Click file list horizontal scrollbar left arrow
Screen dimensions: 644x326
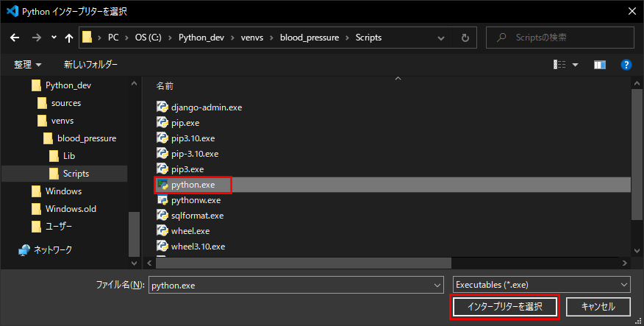click(x=149, y=263)
